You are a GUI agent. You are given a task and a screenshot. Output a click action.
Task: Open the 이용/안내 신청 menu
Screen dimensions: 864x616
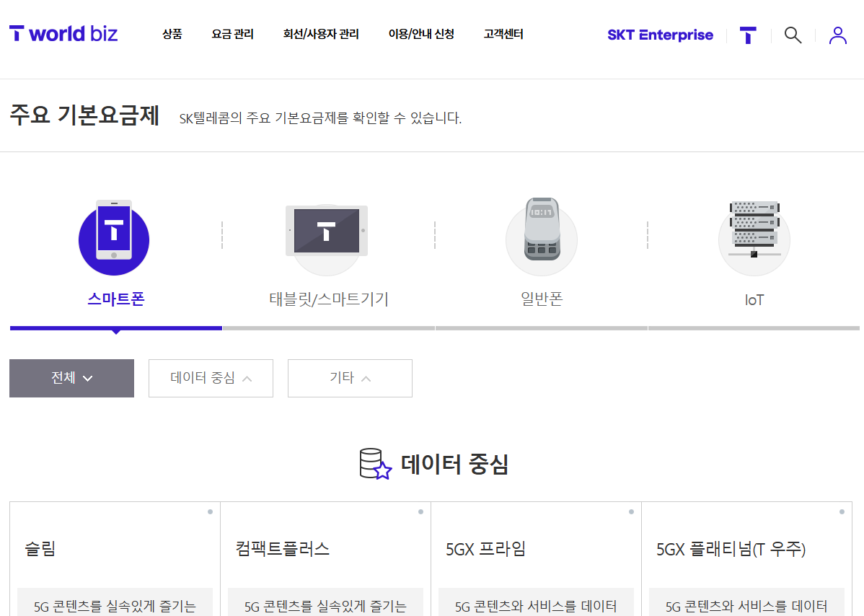click(421, 34)
